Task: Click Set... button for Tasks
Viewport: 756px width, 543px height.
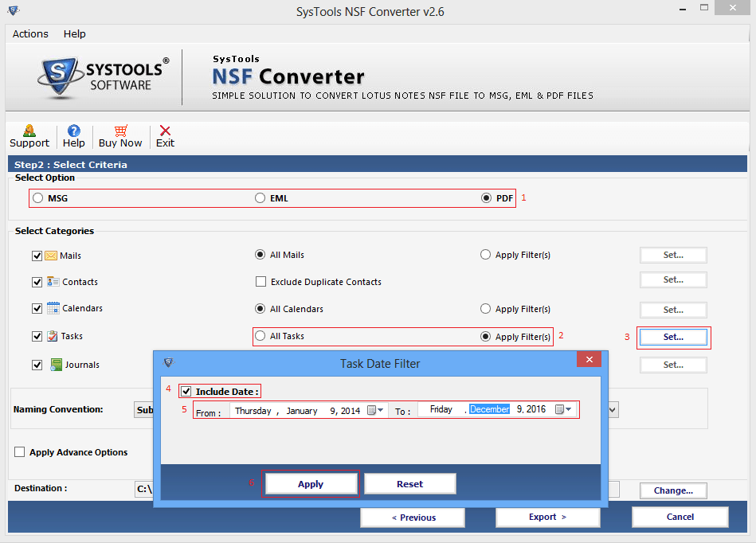Action: pyautogui.click(x=673, y=337)
